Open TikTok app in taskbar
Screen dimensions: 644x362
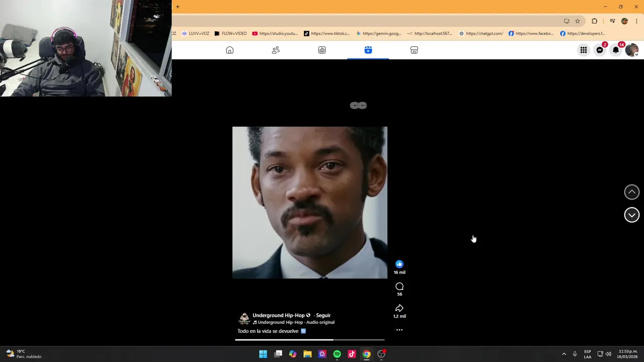(x=352, y=354)
